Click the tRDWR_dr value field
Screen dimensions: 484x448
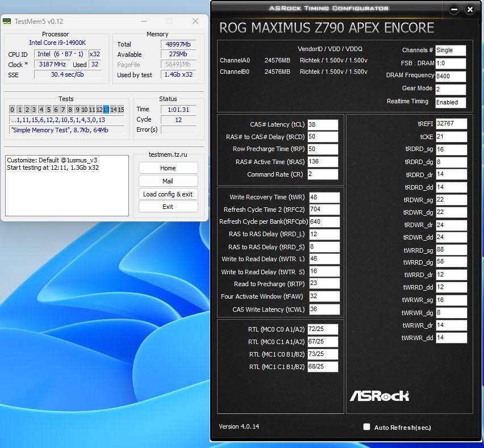coord(451,225)
